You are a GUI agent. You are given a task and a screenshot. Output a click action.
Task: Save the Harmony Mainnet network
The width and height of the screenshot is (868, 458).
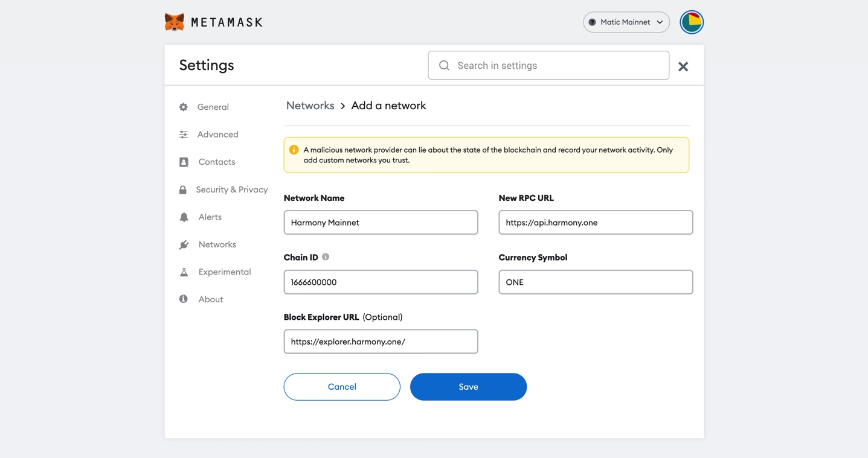click(468, 387)
